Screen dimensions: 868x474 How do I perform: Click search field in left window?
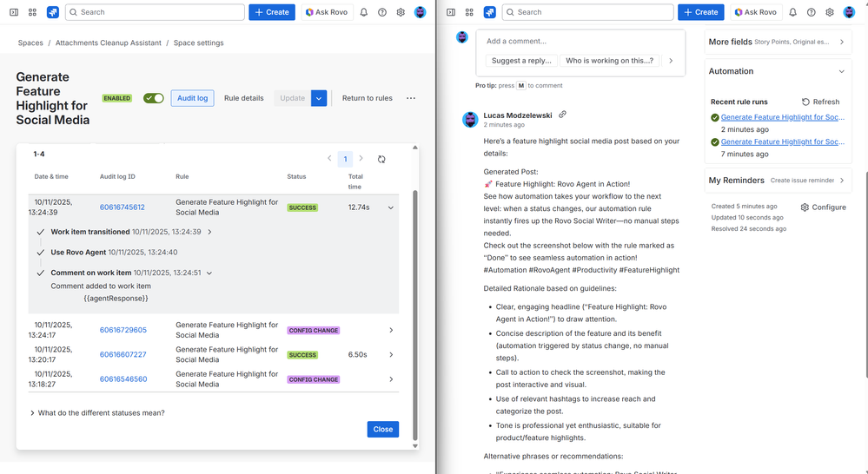(x=155, y=12)
